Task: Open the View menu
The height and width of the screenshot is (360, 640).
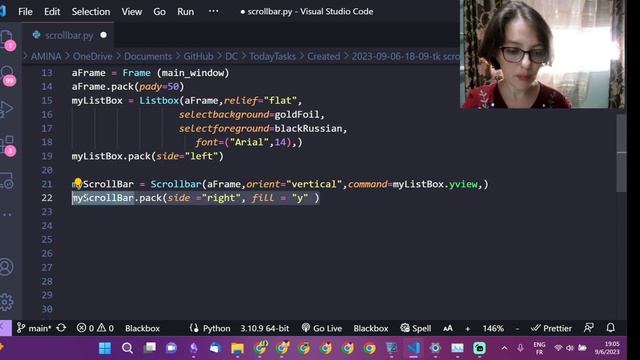Action: [x=131, y=11]
